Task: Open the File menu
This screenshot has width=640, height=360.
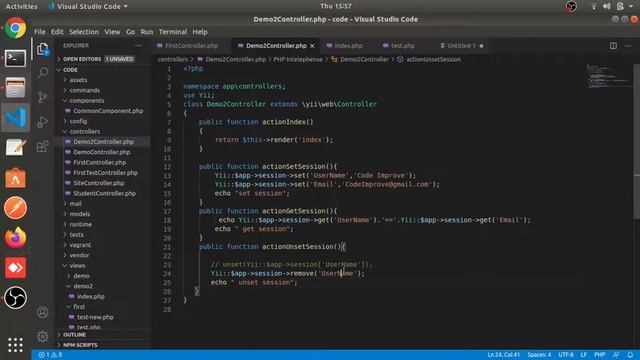Action: click(x=40, y=32)
